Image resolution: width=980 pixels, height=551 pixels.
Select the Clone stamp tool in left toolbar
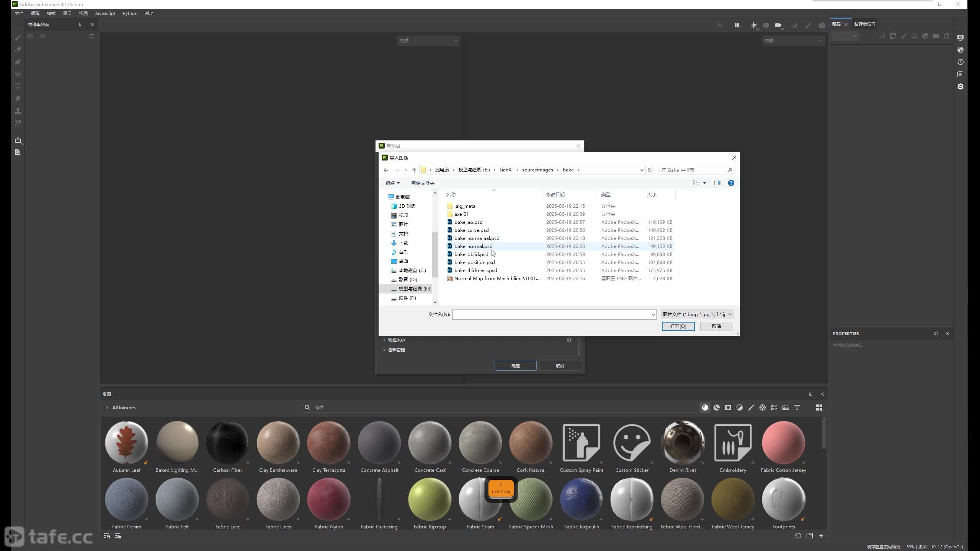[x=18, y=111]
